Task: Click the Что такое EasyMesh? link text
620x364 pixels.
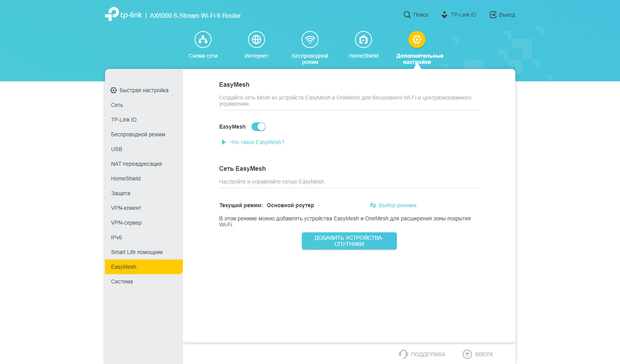Action: pyautogui.click(x=257, y=142)
